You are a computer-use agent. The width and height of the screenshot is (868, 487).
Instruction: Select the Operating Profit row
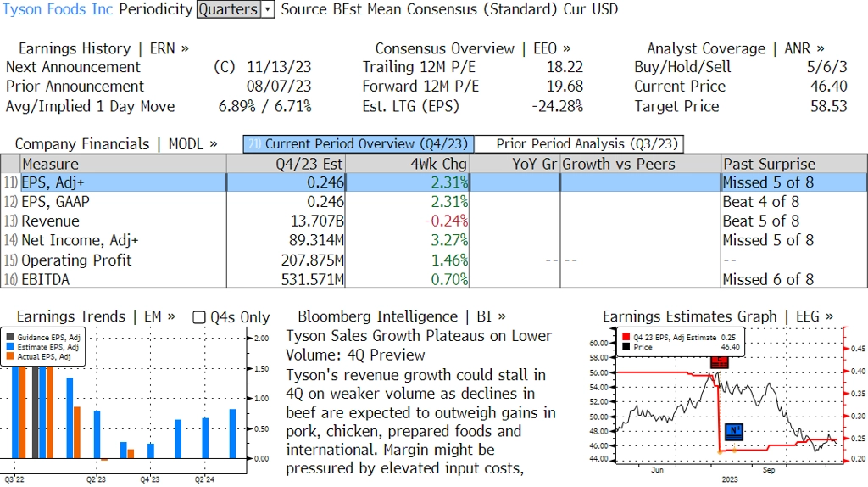point(434,260)
